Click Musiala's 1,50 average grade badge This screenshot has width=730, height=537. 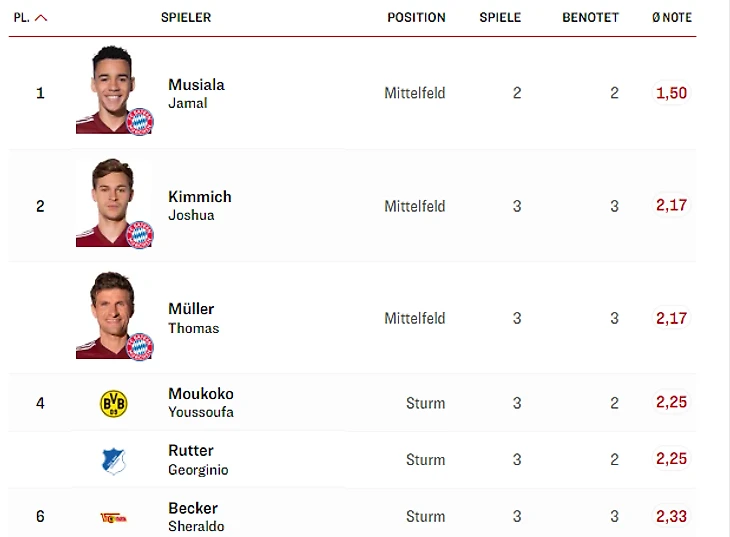point(671,93)
